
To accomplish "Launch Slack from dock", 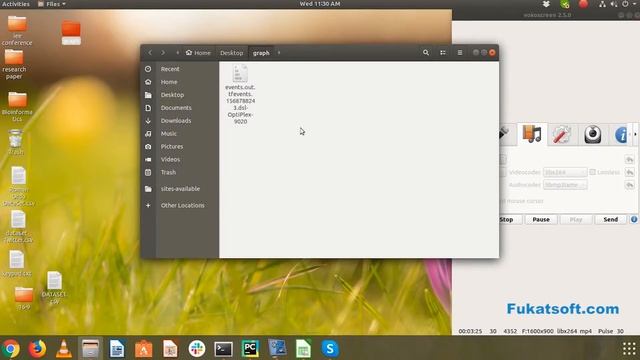I will tap(197, 349).
